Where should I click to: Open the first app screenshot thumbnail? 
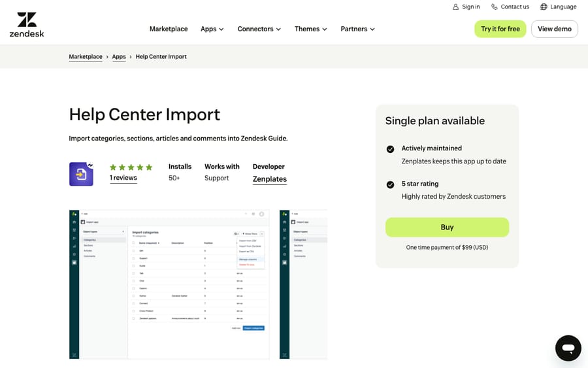[x=169, y=284]
